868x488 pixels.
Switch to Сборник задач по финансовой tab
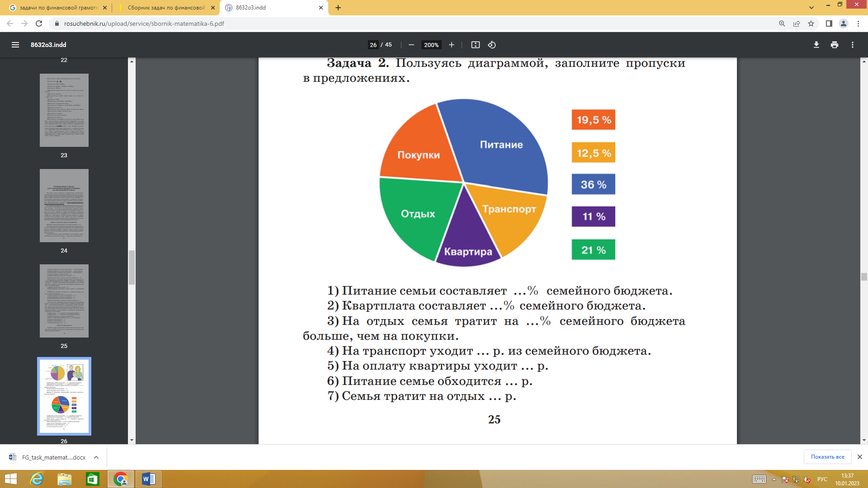[x=165, y=8]
